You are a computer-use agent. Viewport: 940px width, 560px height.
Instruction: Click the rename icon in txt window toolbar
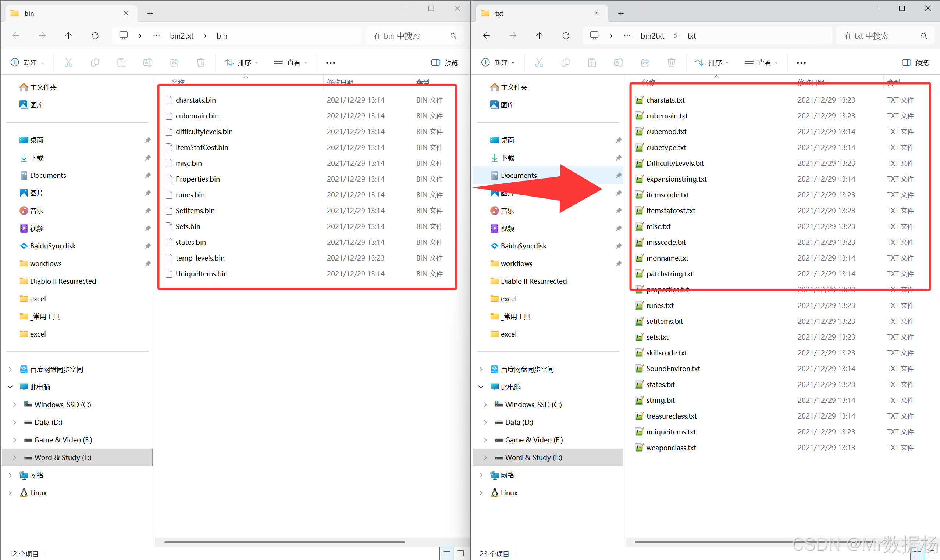point(618,62)
